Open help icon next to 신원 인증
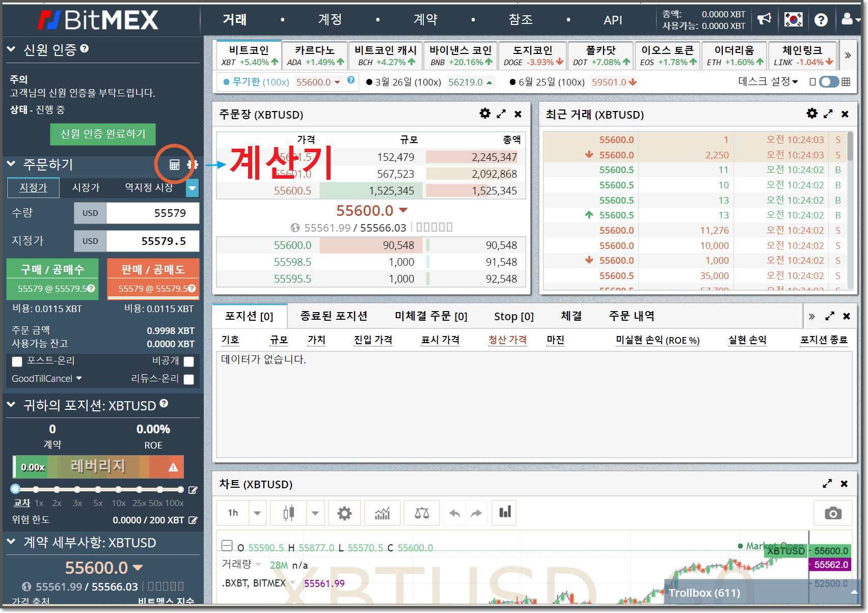The width and height of the screenshot is (868, 613). coord(85,48)
